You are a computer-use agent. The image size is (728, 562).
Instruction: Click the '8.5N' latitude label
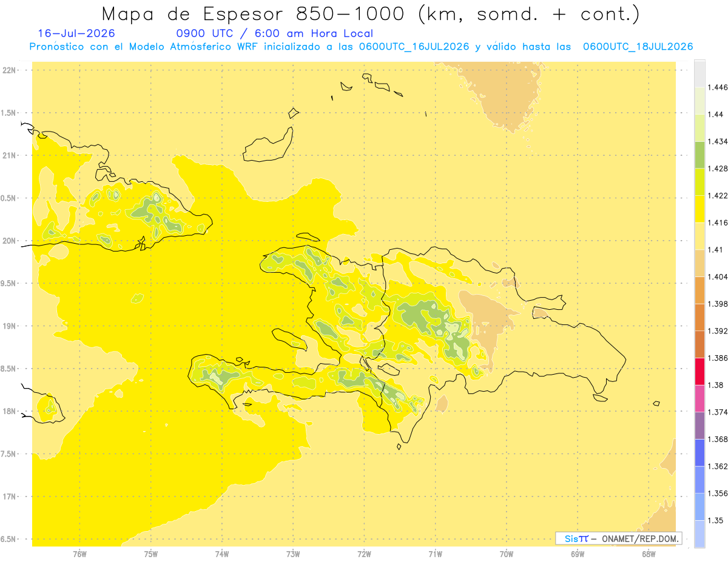click(x=8, y=369)
